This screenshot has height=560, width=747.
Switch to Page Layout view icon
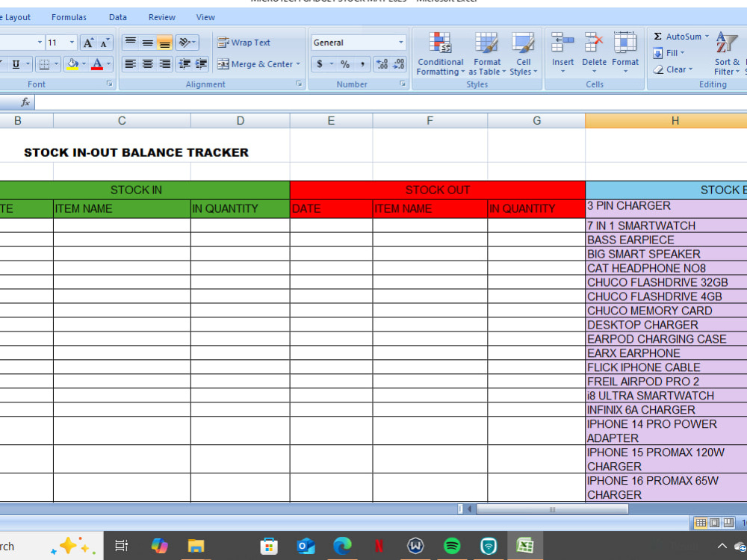[x=715, y=523]
